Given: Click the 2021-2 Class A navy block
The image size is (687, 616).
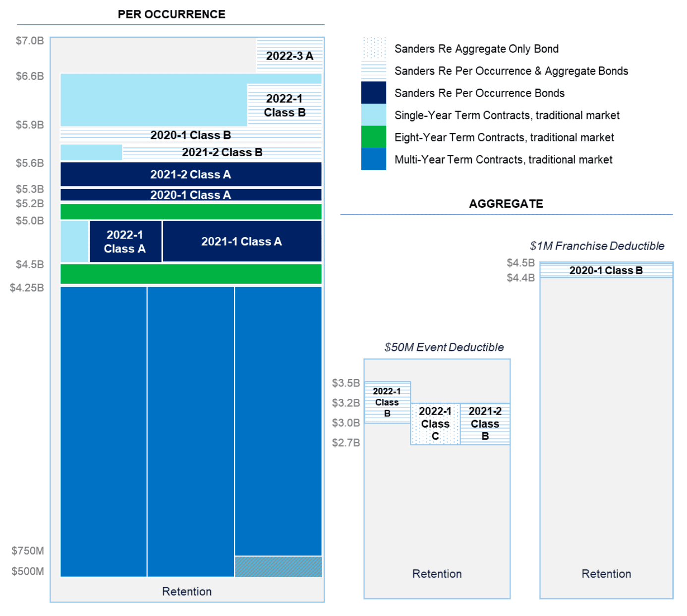Looking at the screenshot, I should tap(190, 175).
